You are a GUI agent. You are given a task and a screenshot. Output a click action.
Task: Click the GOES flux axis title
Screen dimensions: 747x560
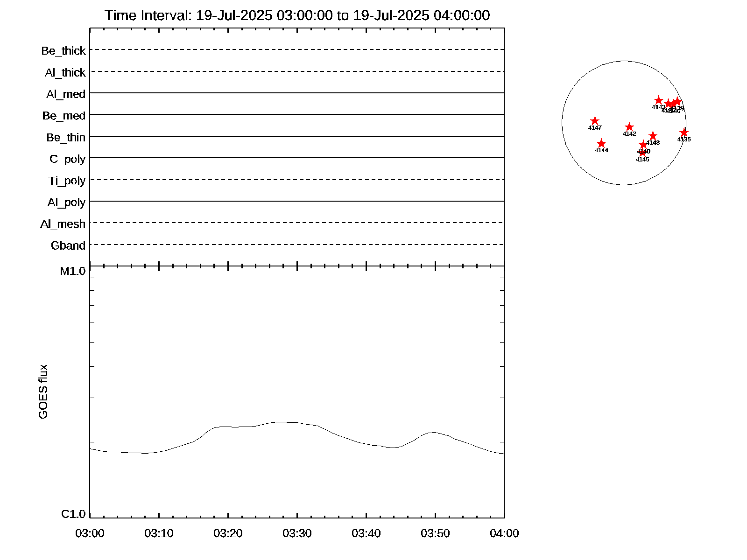pyautogui.click(x=43, y=392)
